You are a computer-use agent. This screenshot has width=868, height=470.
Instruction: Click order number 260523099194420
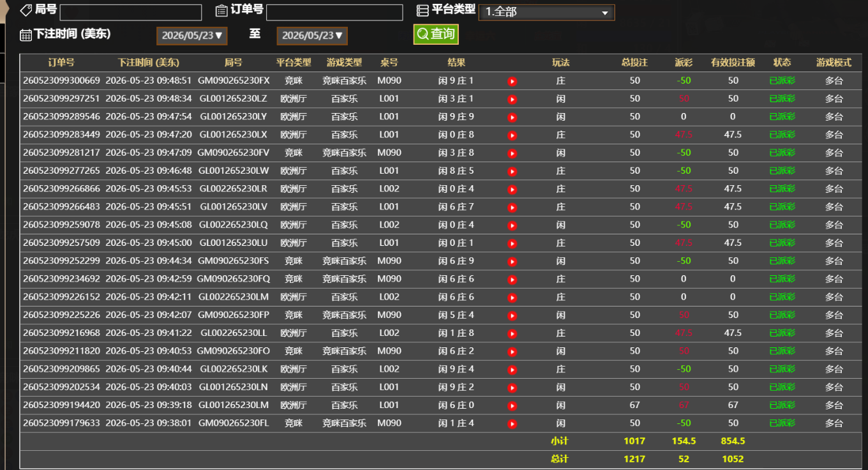(61, 405)
